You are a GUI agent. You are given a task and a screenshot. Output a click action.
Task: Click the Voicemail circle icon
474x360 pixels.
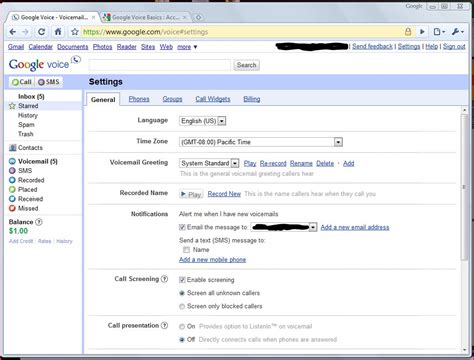(x=12, y=161)
